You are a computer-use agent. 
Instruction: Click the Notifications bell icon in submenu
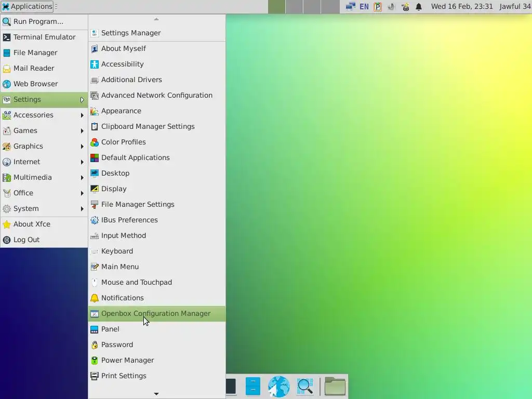95,298
